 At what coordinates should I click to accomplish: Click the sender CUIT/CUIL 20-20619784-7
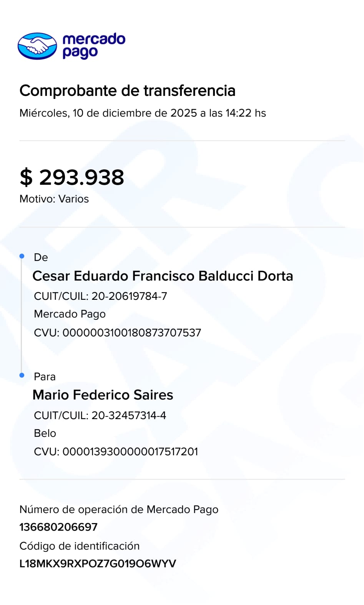[x=100, y=296]
